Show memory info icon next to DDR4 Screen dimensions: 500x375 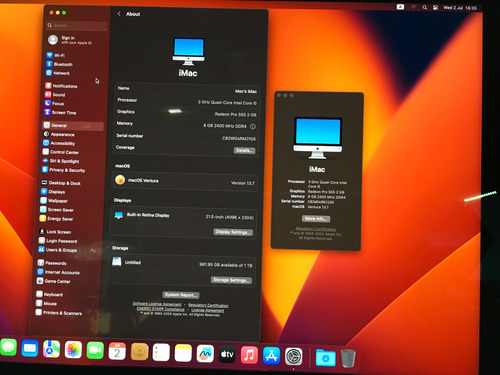(253, 126)
